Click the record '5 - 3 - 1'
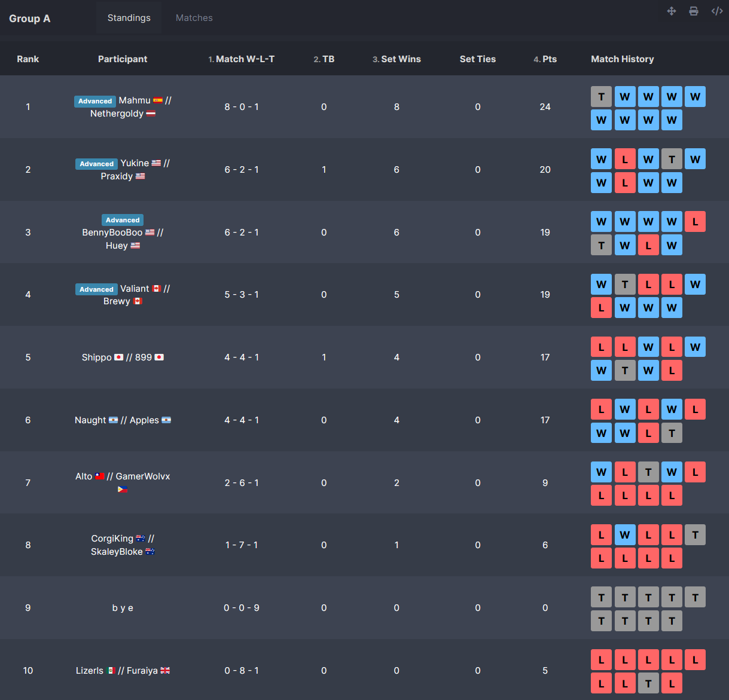This screenshot has height=700, width=729. (x=242, y=295)
